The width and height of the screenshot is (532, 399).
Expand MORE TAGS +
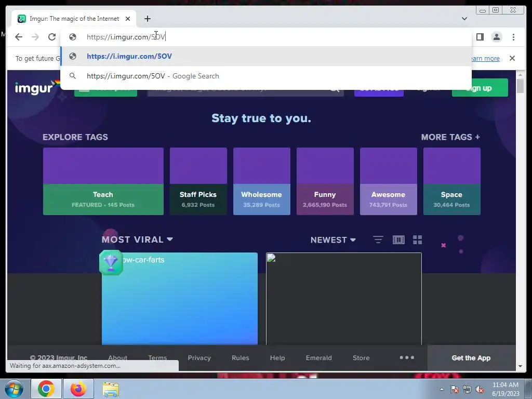click(x=450, y=137)
